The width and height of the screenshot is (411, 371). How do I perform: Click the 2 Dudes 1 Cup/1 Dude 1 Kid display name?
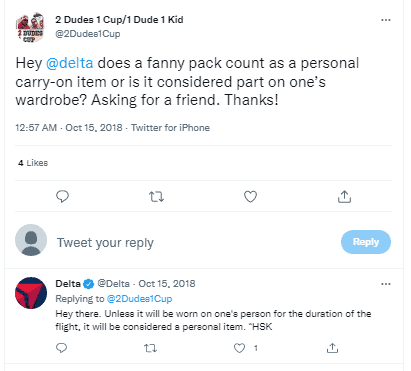119,20
